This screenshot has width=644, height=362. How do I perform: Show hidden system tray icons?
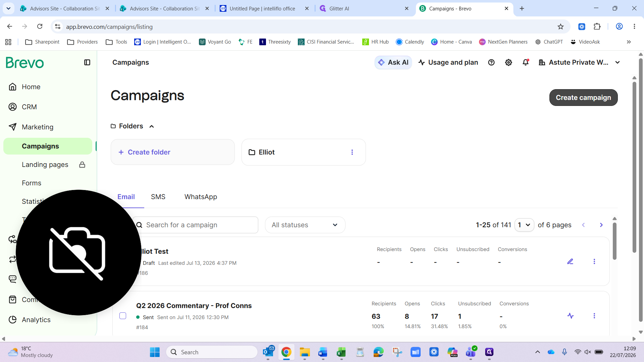pos(537,352)
